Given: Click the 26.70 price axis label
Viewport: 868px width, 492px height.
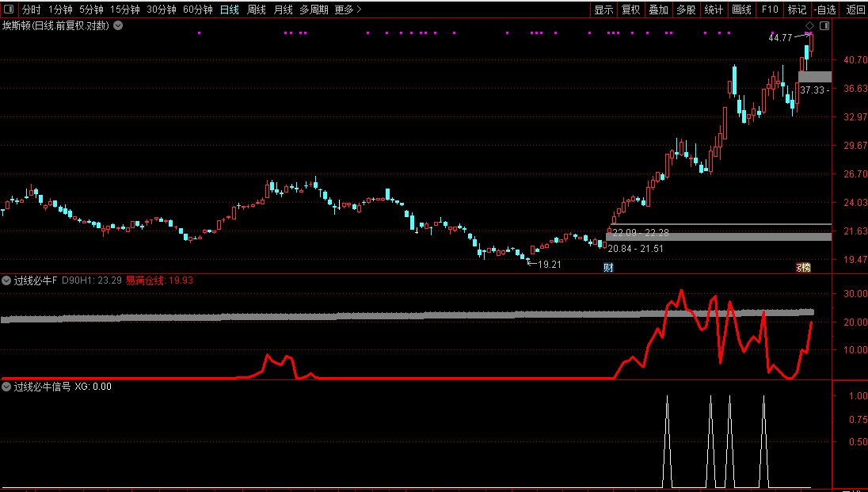Looking at the screenshot, I should click(855, 174).
